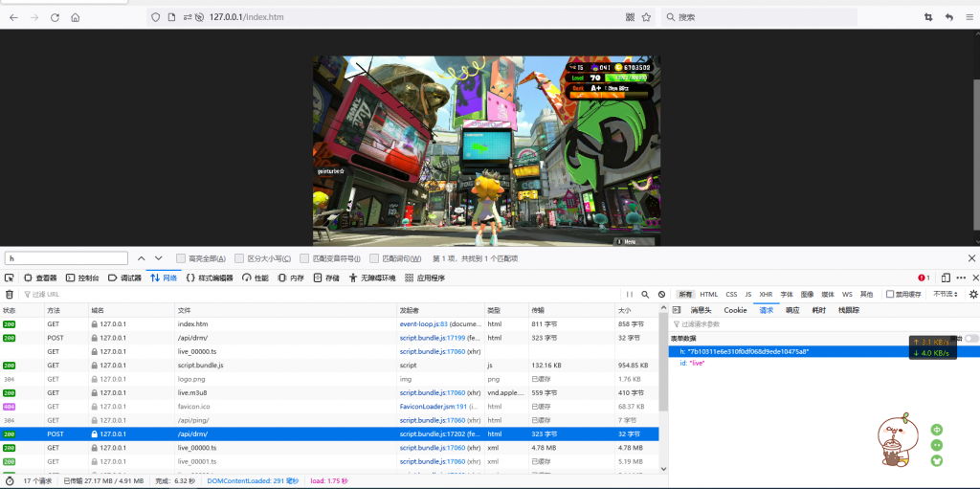This screenshot has height=489, width=980.
Task: Click the find-in-page search field
Action: [x=66, y=258]
